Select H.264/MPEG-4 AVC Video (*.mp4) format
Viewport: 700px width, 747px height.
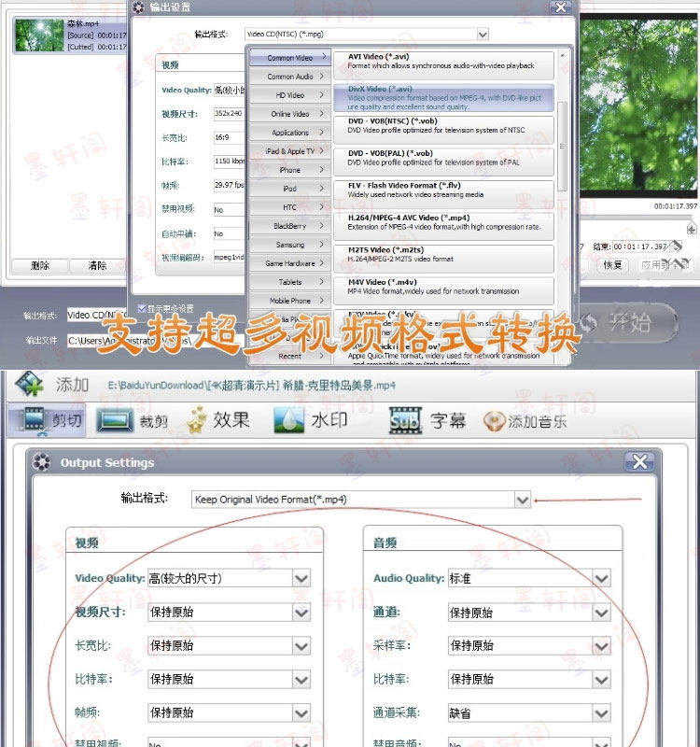click(x=443, y=226)
